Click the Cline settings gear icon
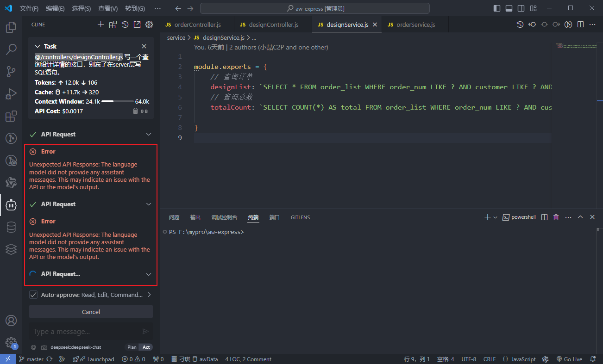This screenshot has width=603, height=364. pos(149,25)
